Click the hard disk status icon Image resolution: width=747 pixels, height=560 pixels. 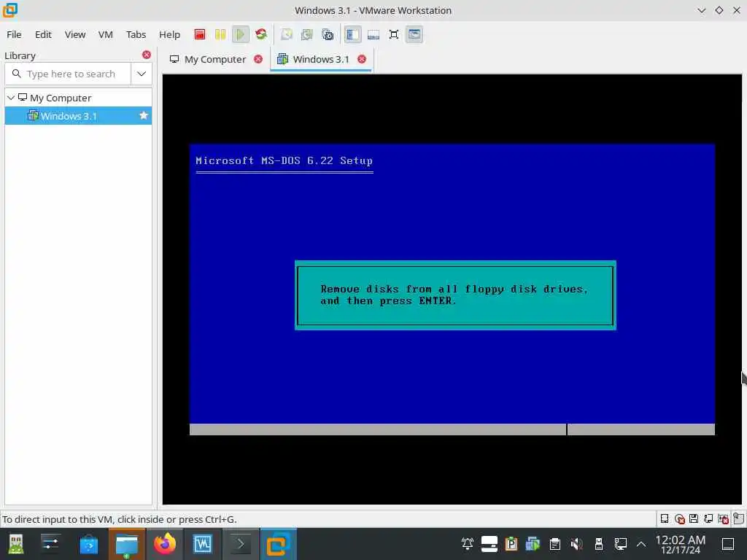tap(665, 518)
